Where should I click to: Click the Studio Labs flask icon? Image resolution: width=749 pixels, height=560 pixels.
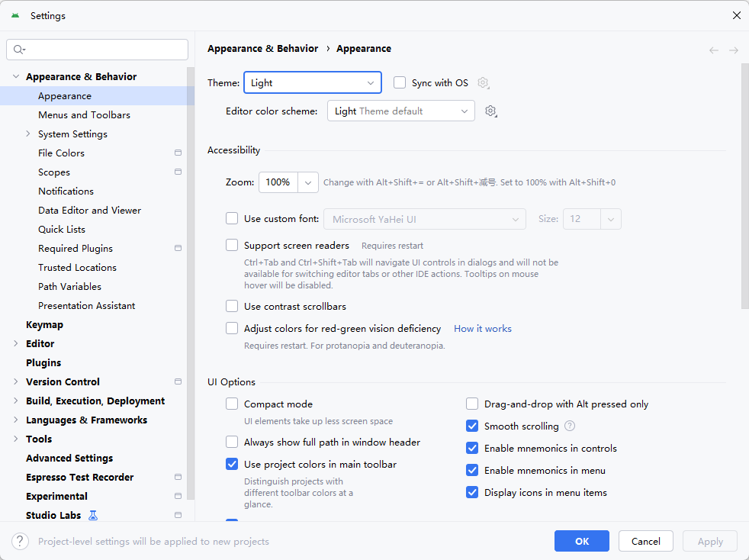click(x=93, y=515)
